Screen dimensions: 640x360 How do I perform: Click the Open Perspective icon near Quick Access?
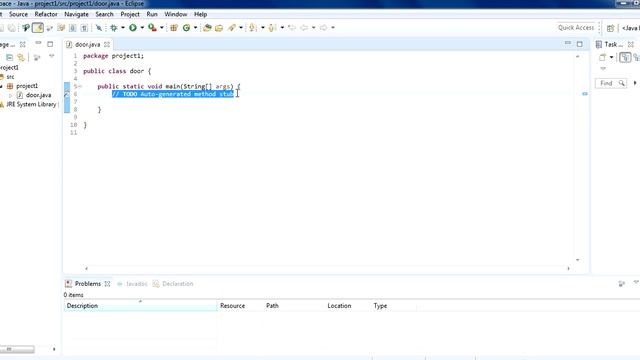tap(610, 28)
